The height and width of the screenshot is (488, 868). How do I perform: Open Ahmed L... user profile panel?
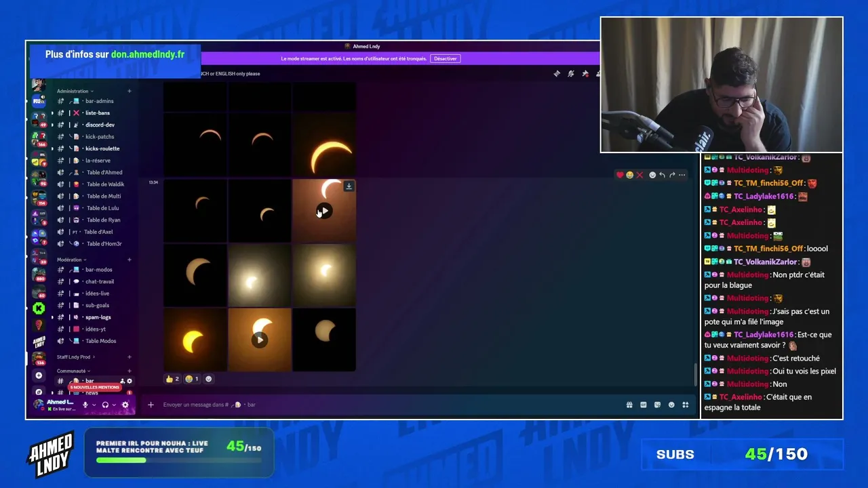54,405
